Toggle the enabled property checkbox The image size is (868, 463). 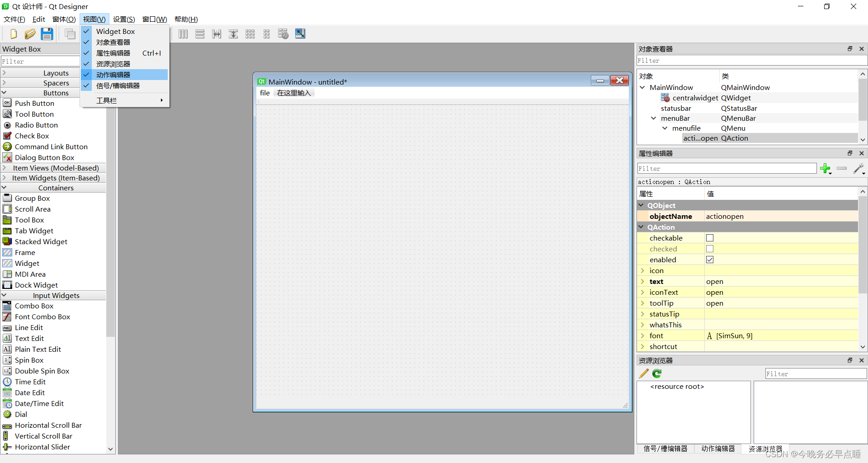710,260
